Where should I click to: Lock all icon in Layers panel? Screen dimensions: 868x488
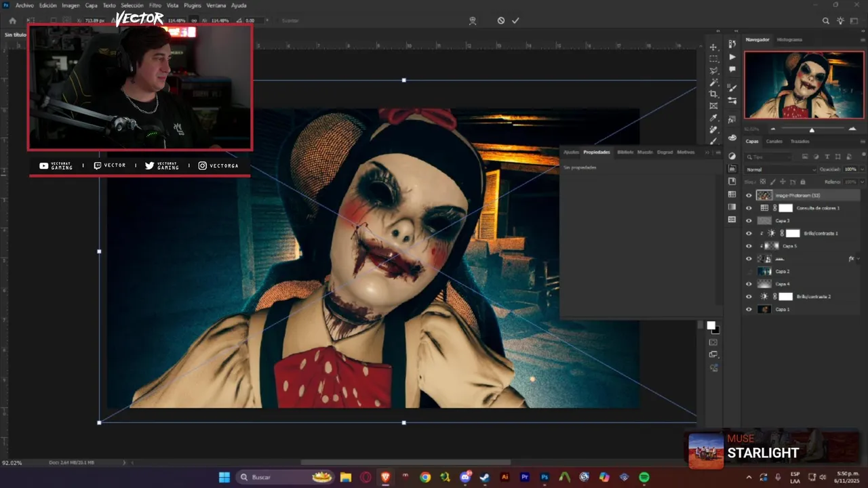[x=803, y=182]
